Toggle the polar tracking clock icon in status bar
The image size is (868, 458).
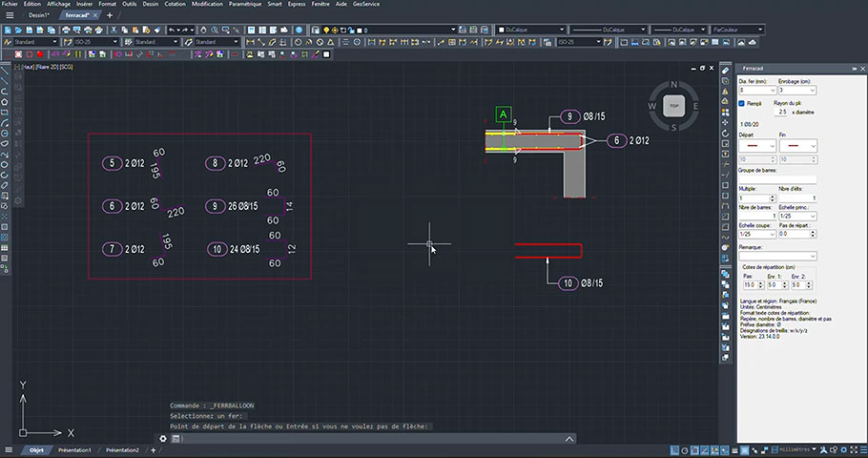tap(685, 450)
